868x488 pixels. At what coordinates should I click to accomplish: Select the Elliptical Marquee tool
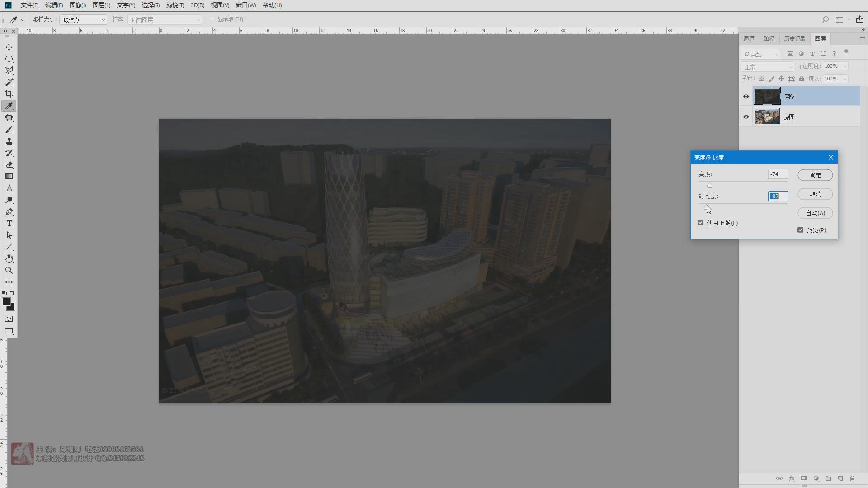(x=9, y=59)
